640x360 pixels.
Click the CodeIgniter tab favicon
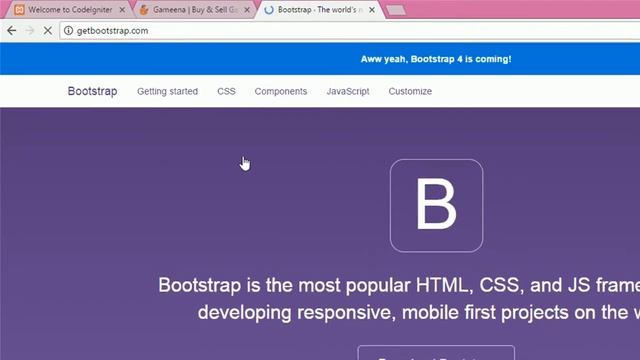pyautogui.click(x=19, y=10)
